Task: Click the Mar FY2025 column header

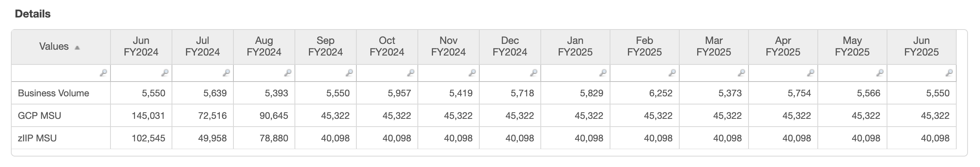Action: pos(714,47)
